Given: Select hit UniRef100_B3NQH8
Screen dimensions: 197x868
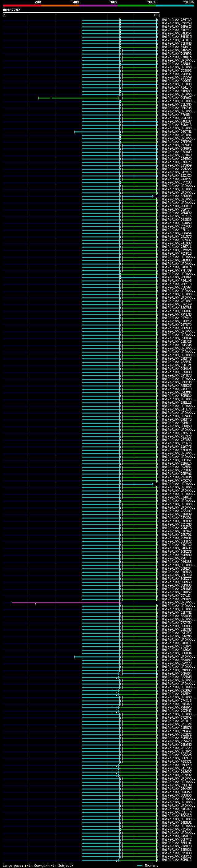Looking at the screenshot, I should pyautogui.click(x=177, y=43).
